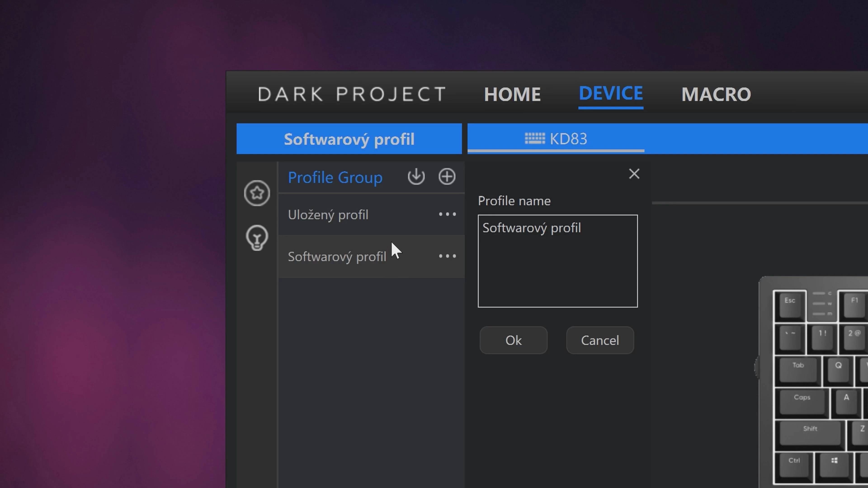Open options dots for Uložený profil

click(447, 214)
